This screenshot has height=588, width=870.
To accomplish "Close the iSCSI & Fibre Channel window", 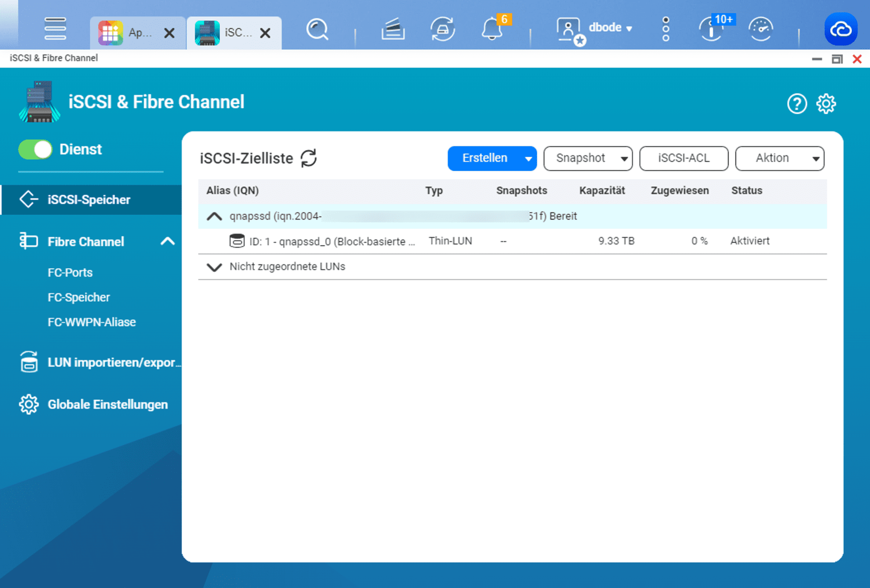I will [857, 59].
